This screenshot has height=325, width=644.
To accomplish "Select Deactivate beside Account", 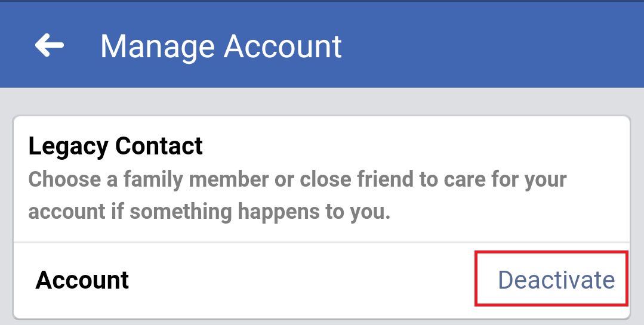I will coord(556,280).
